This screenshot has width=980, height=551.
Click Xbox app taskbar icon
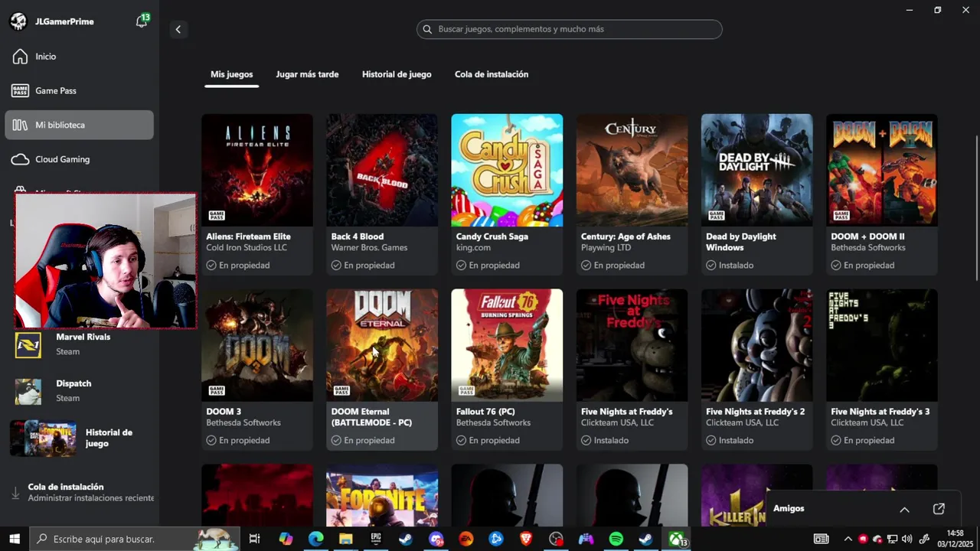point(677,539)
